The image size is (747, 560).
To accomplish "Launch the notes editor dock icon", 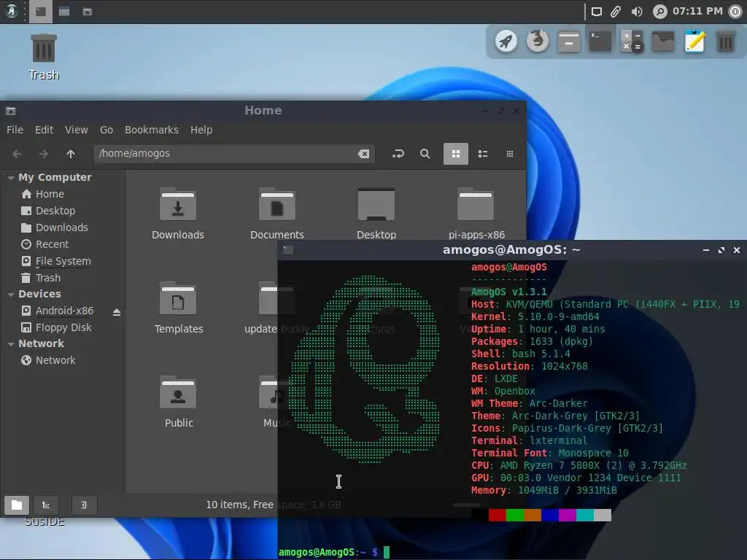I will click(694, 42).
